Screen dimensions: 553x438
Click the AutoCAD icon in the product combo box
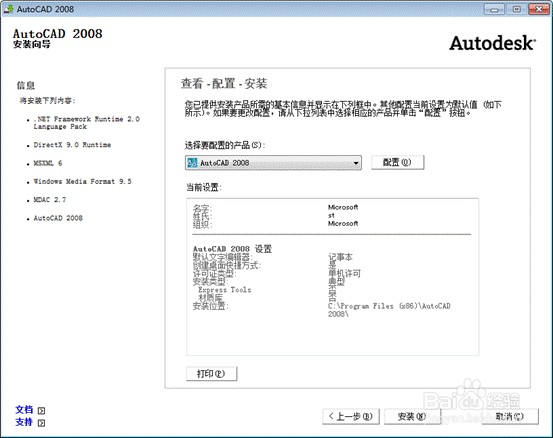pos(192,163)
